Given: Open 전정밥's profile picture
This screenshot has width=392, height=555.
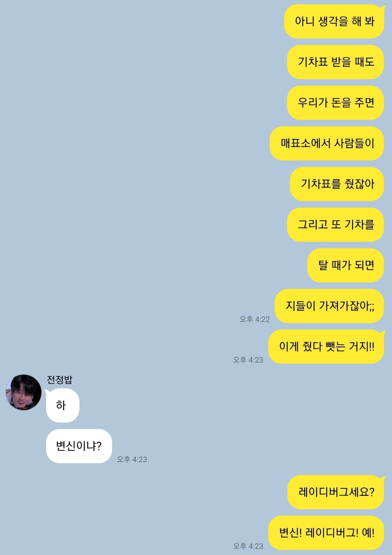Looking at the screenshot, I should [24, 392].
